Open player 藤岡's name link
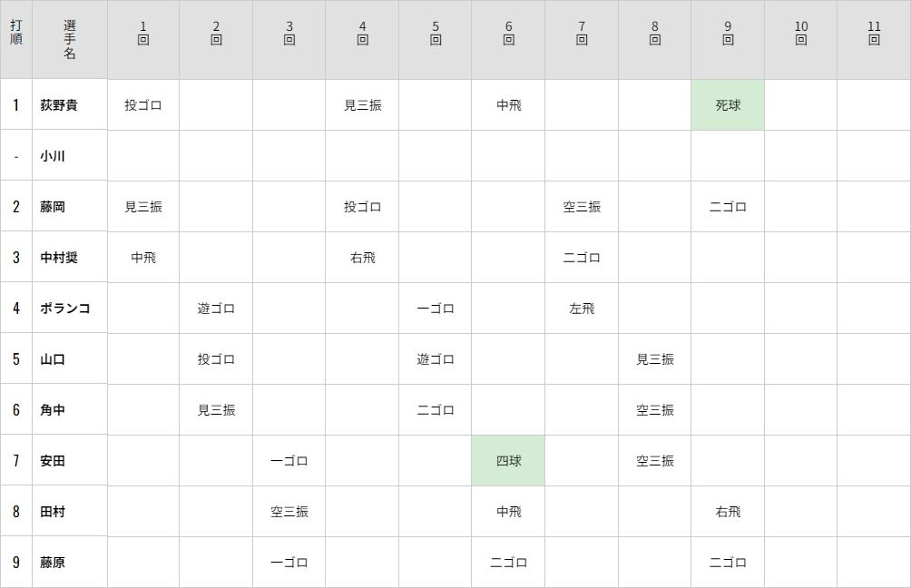 (53, 207)
